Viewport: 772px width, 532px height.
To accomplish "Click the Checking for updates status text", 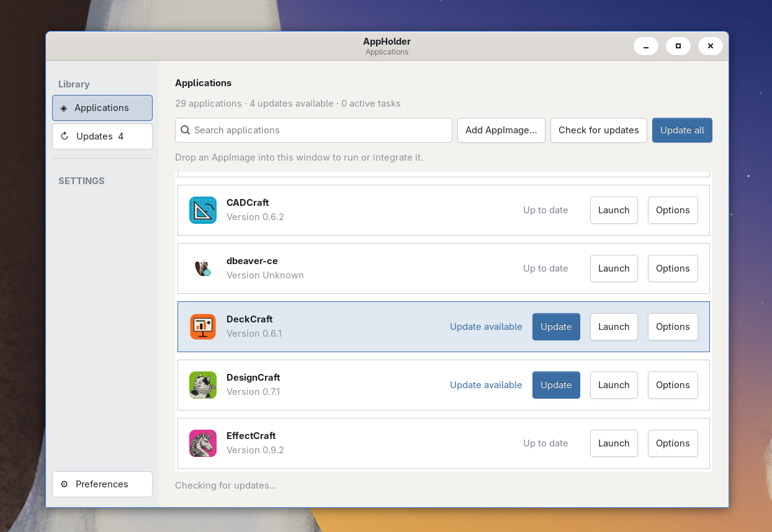I will tap(226, 485).
